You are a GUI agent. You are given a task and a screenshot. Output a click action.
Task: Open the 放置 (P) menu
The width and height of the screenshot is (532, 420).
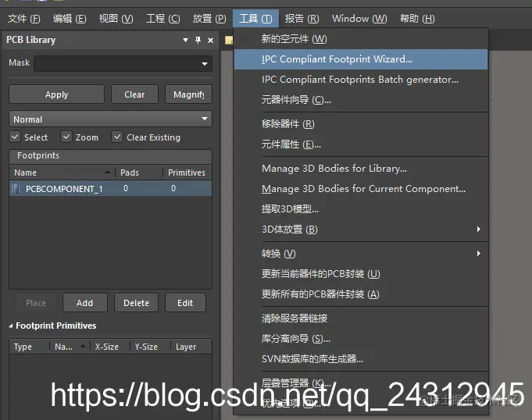tap(209, 18)
